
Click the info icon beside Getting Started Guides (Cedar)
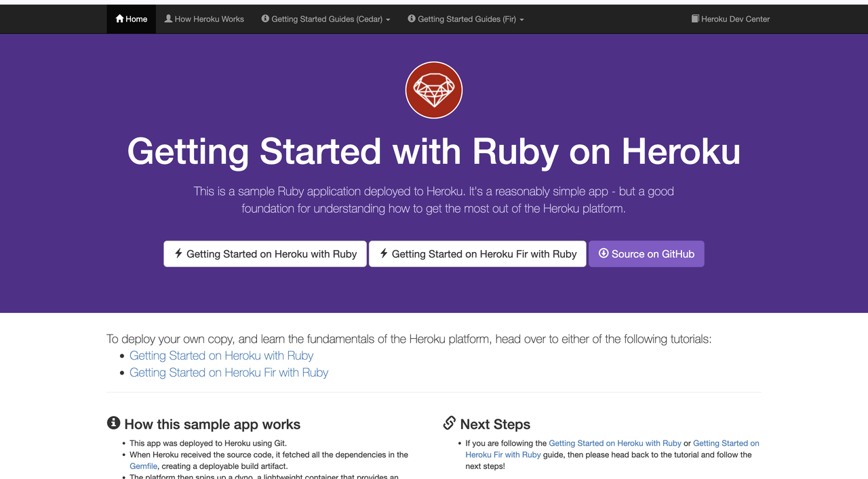265,19
